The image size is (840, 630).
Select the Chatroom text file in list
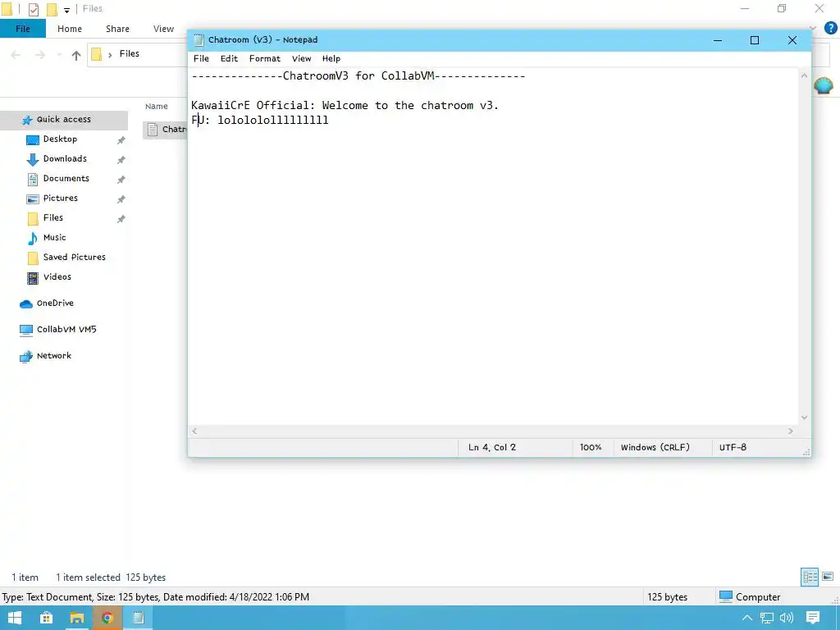(165, 130)
